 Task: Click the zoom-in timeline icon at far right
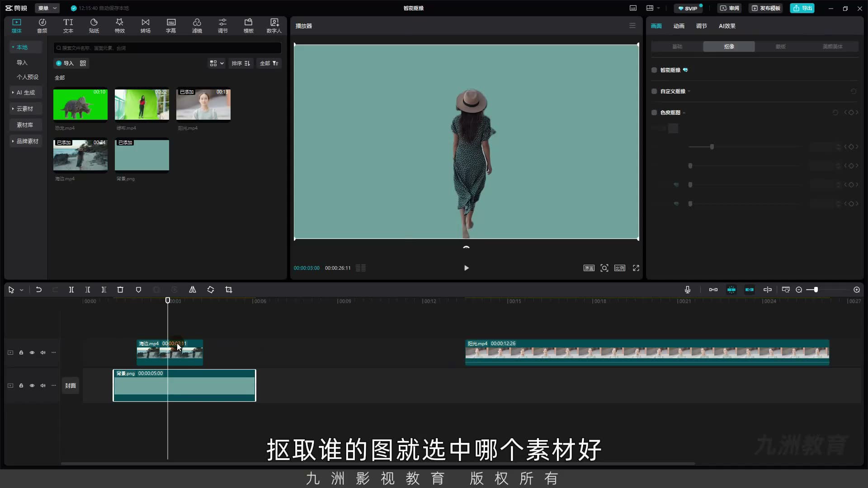point(856,290)
